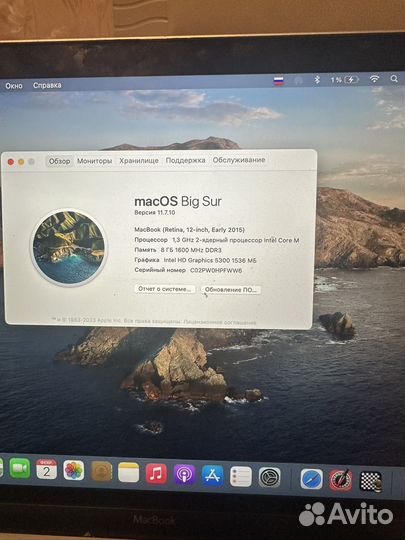The image size is (405, 540).
Task: Switch to the Хранилище tab
Action: click(139, 160)
